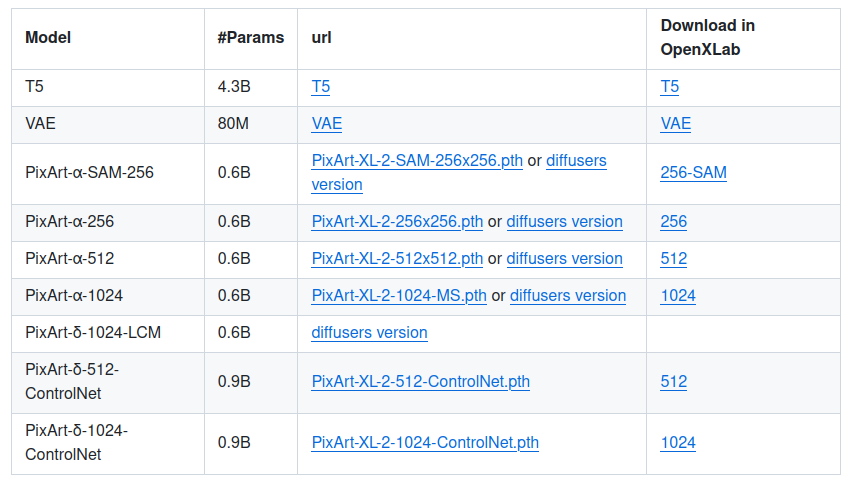Viewport: 848px width, 491px height.
Task: Open the 512 OpenXLab link for PixArt-α-512
Action: coord(673,259)
